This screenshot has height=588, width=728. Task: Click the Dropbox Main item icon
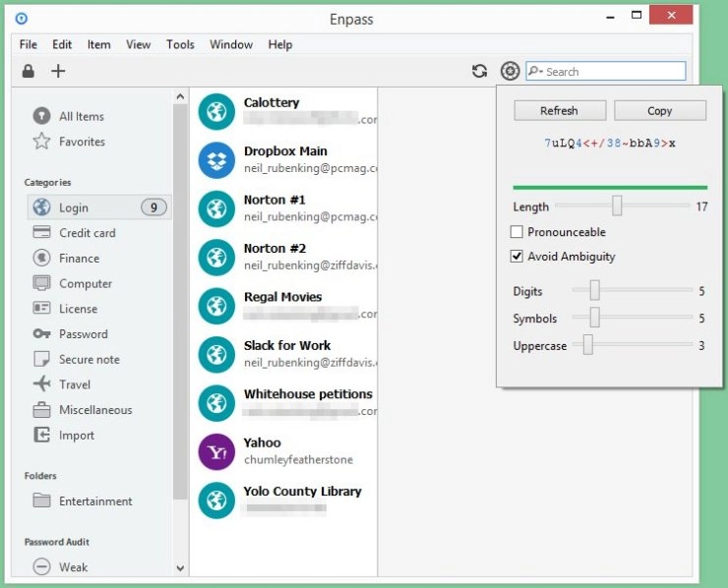[x=216, y=160]
